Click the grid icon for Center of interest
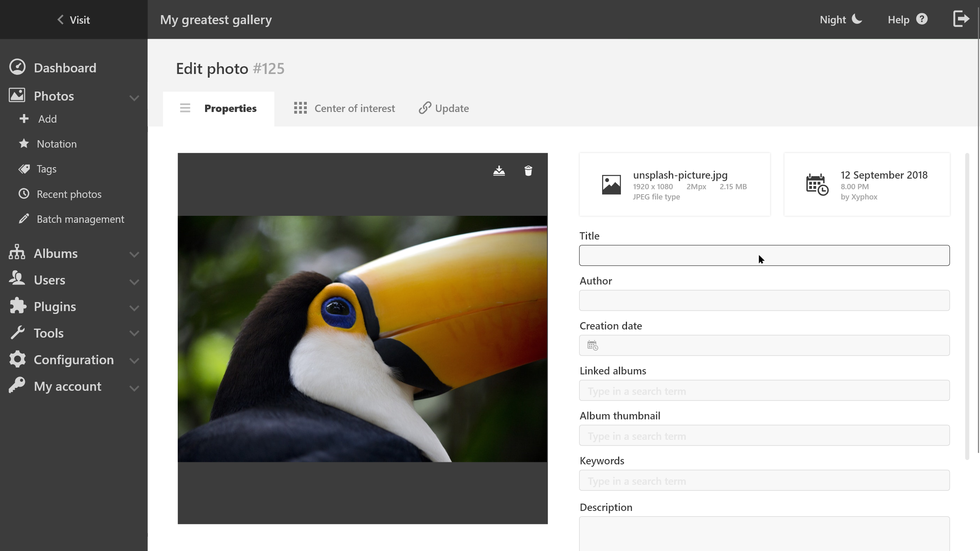 [300, 108]
